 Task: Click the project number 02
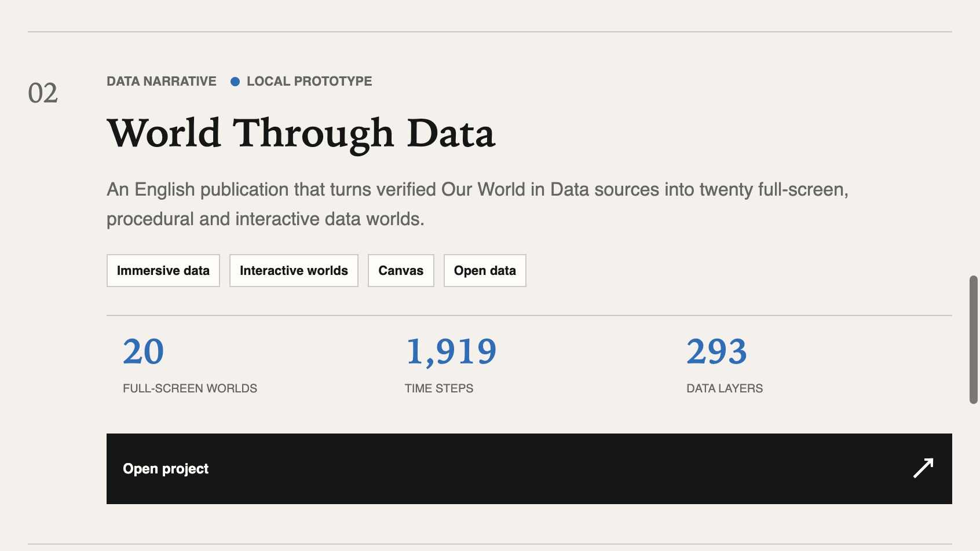coord(43,93)
